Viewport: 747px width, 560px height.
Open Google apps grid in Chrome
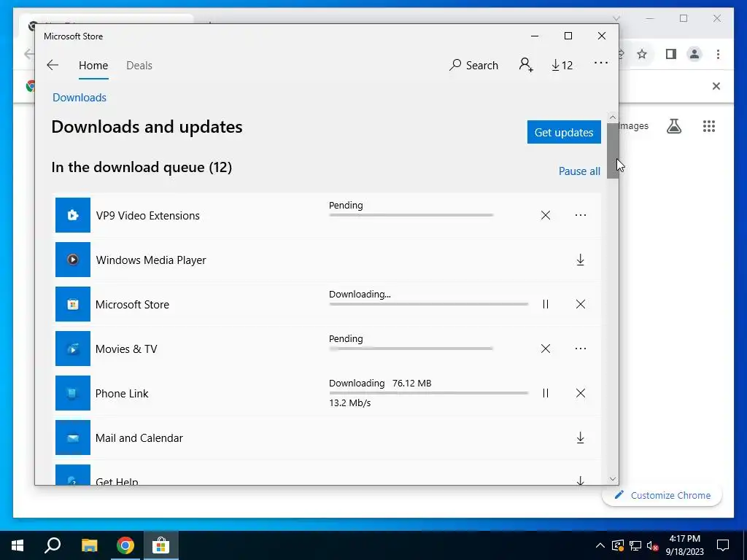coord(709,126)
